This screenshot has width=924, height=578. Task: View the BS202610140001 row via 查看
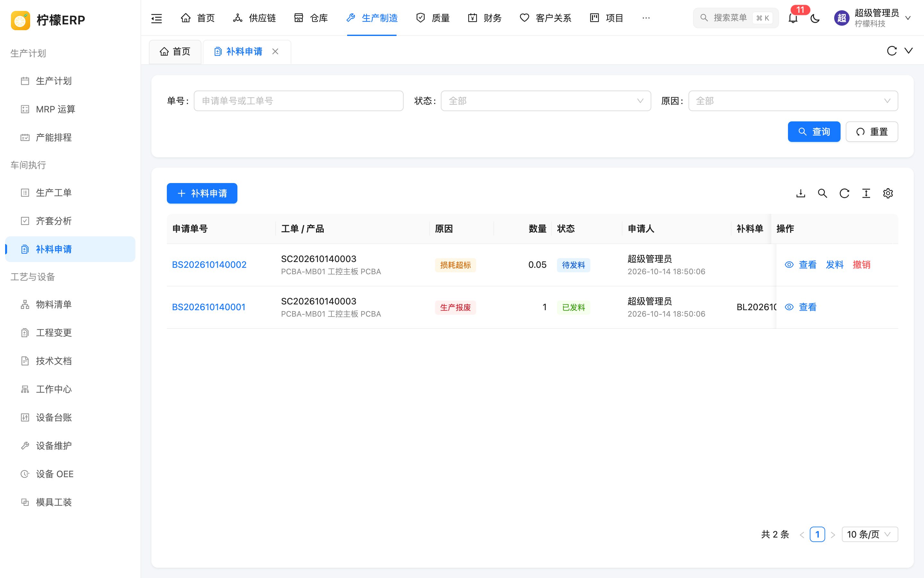coord(801,307)
